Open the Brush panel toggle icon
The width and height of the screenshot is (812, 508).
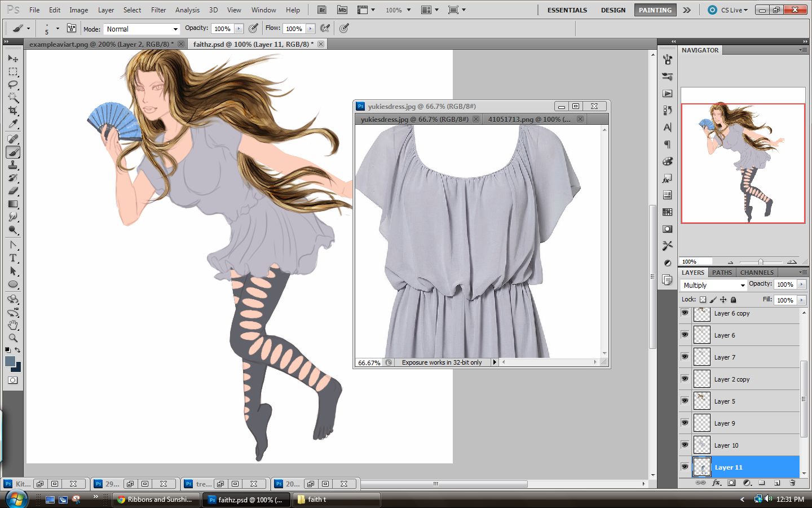tap(72, 28)
